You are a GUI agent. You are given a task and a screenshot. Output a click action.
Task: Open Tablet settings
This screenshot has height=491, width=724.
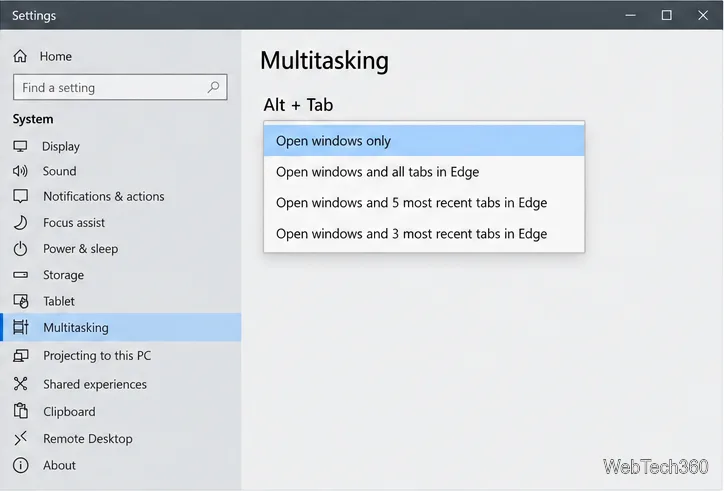[121, 301]
